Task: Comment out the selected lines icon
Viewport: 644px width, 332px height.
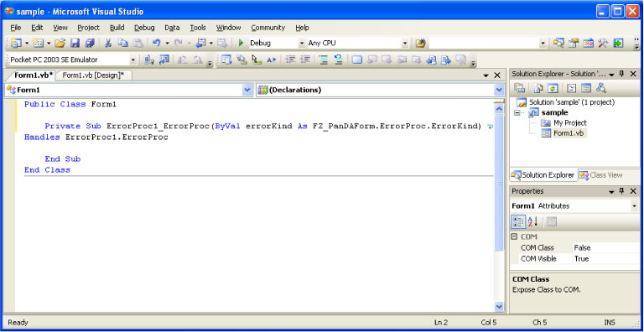Action: click(324, 60)
